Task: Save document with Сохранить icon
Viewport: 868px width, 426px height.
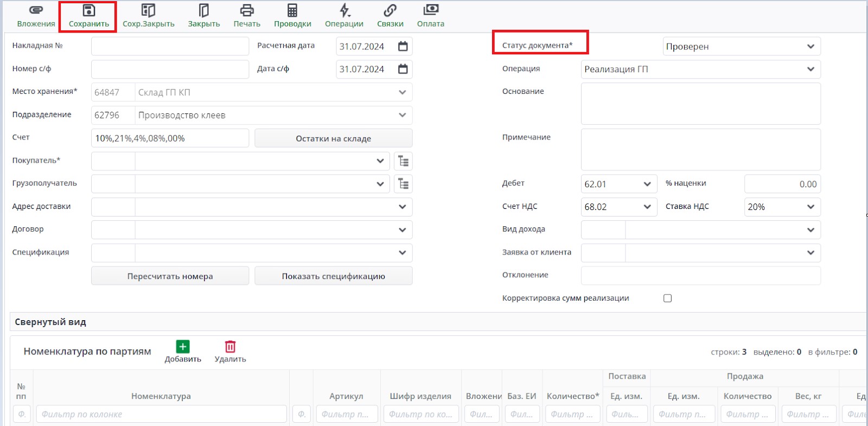Action: pos(89,11)
